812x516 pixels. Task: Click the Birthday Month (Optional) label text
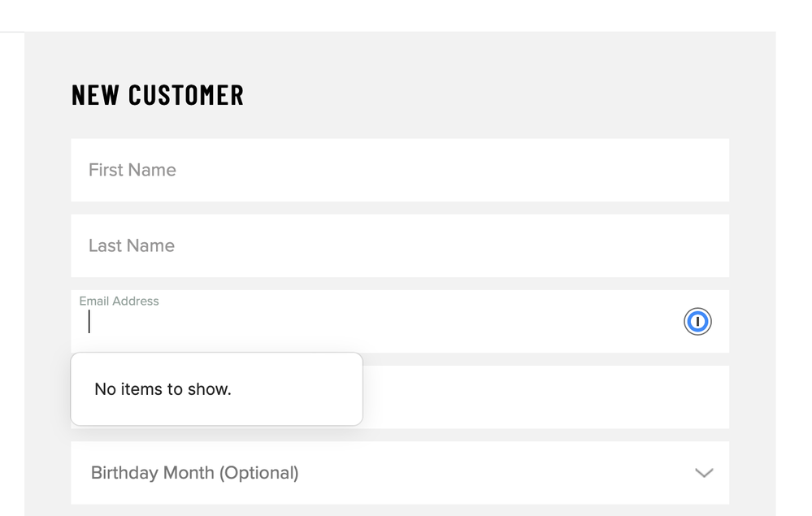pos(194,473)
